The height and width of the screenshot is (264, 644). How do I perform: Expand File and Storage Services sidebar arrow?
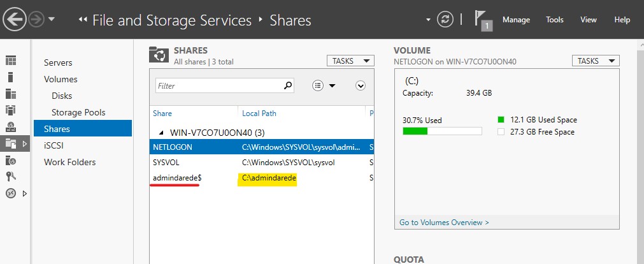[25, 144]
